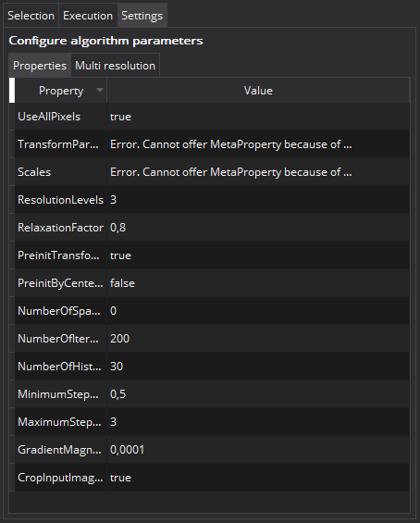420x523 pixels.
Task: Toggle CropInputImag... true value
Action: tap(258, 478)
